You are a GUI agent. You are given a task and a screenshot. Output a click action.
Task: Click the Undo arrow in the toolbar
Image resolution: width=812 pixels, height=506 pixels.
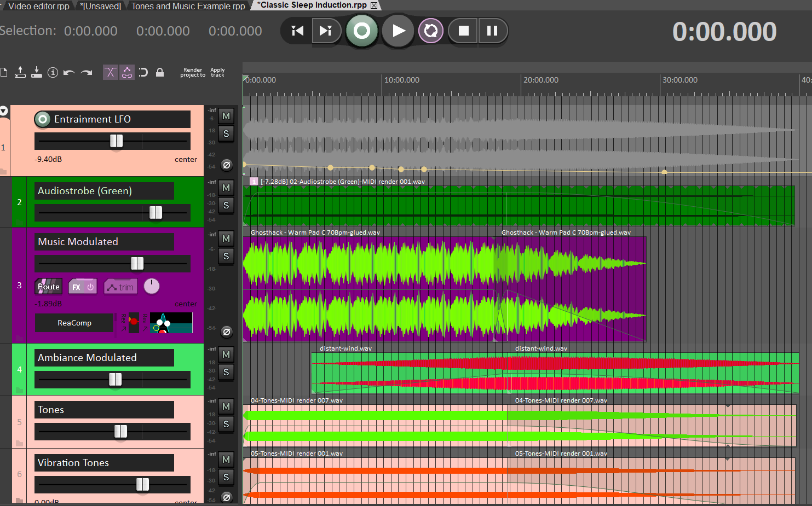click(x=69, y=72)
